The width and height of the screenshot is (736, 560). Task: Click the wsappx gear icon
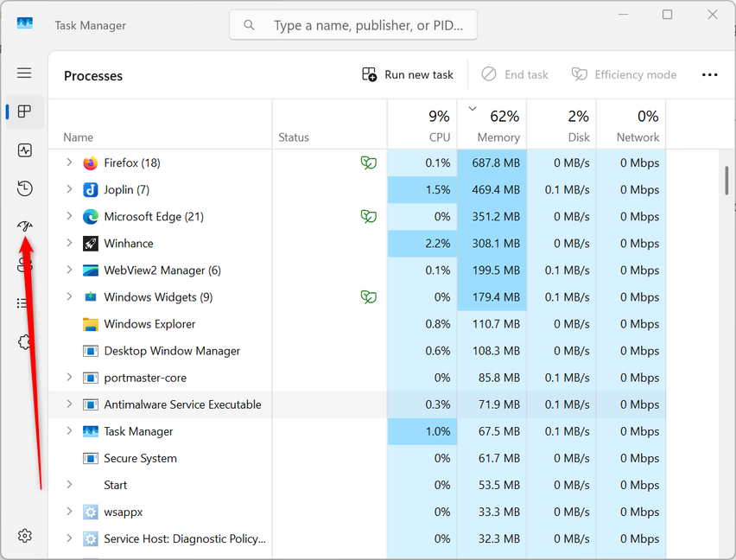point(90,512)
